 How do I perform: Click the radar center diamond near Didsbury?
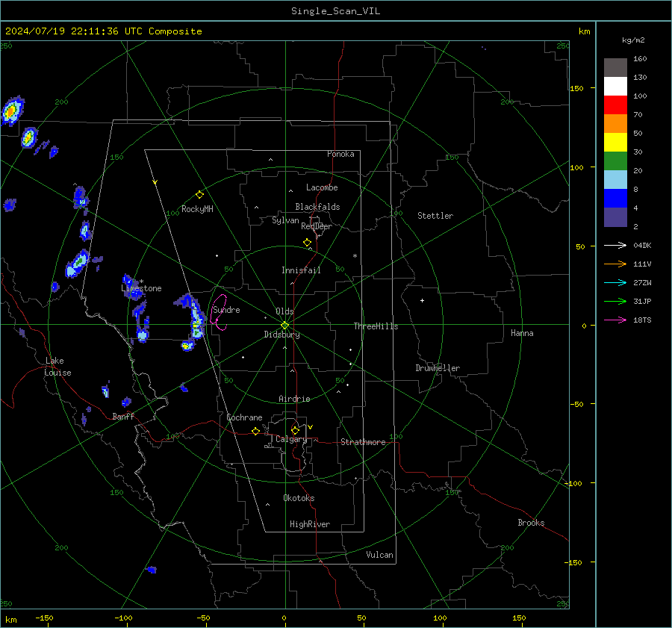pyautogui.click(x=284, y=326)
